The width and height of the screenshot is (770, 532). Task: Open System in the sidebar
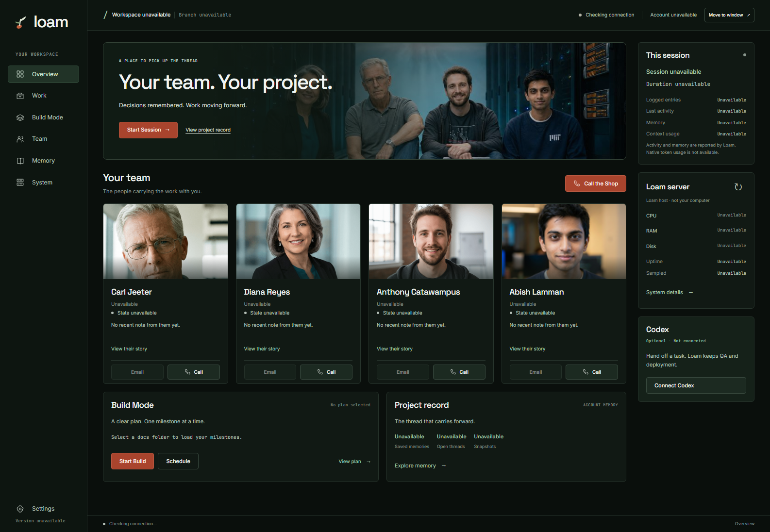[43, 183]
